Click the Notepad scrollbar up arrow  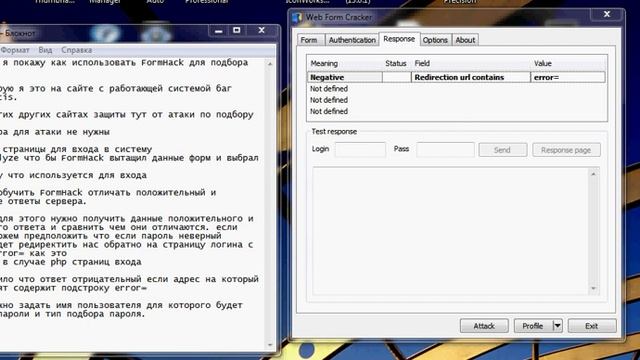click(270, 64)
